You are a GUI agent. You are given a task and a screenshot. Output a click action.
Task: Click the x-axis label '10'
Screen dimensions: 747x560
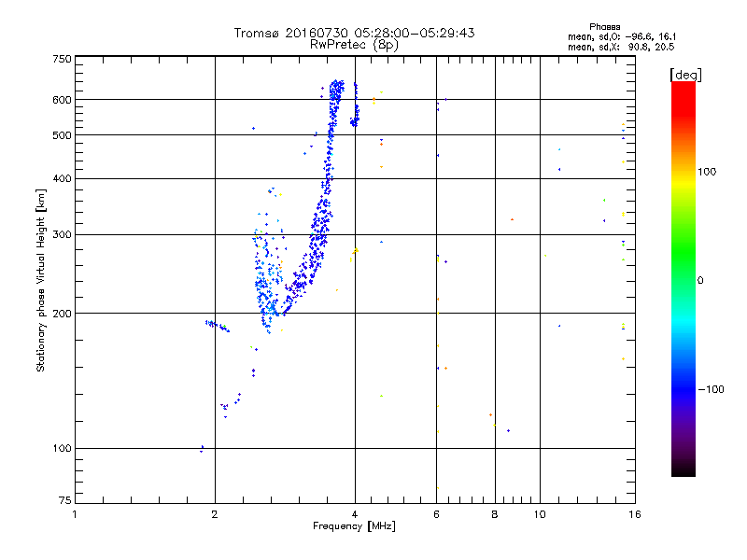click(540, 514)
